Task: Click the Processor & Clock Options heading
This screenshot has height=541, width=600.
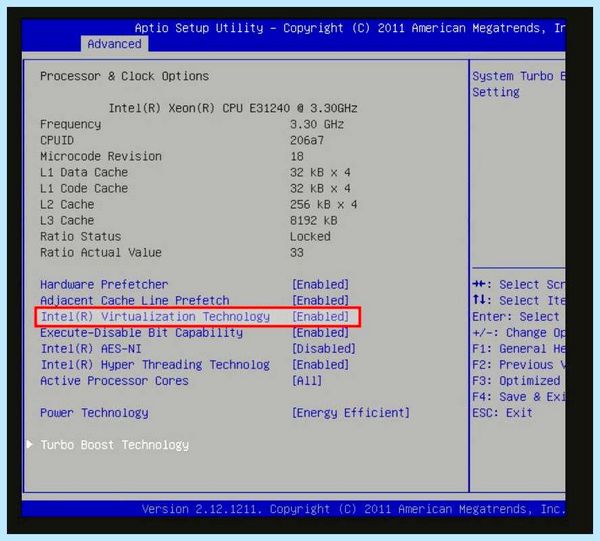Action: [124, 77]
